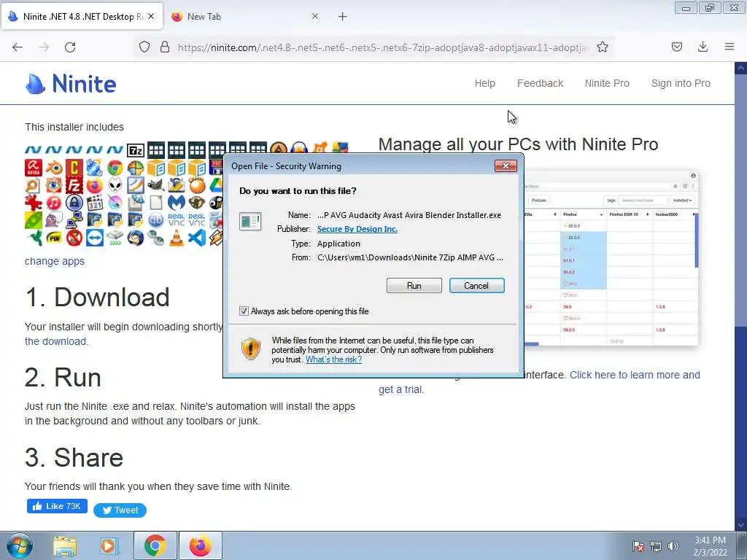Click the tracking protection shield icon
The image size is (747, 560).
(144, 47)
